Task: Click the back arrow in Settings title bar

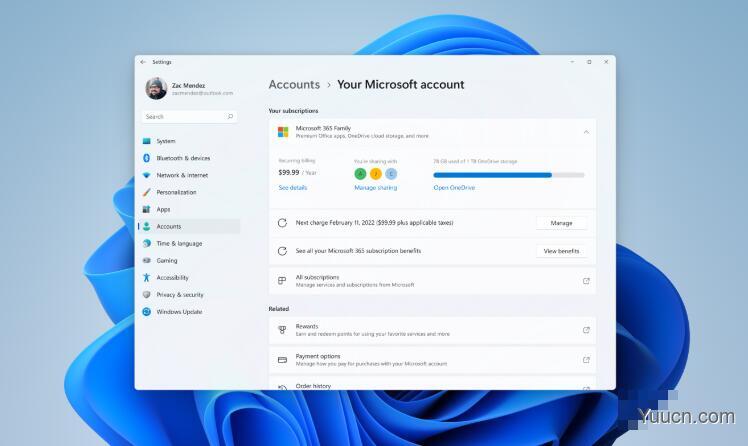Action: (x=143, y=62)
